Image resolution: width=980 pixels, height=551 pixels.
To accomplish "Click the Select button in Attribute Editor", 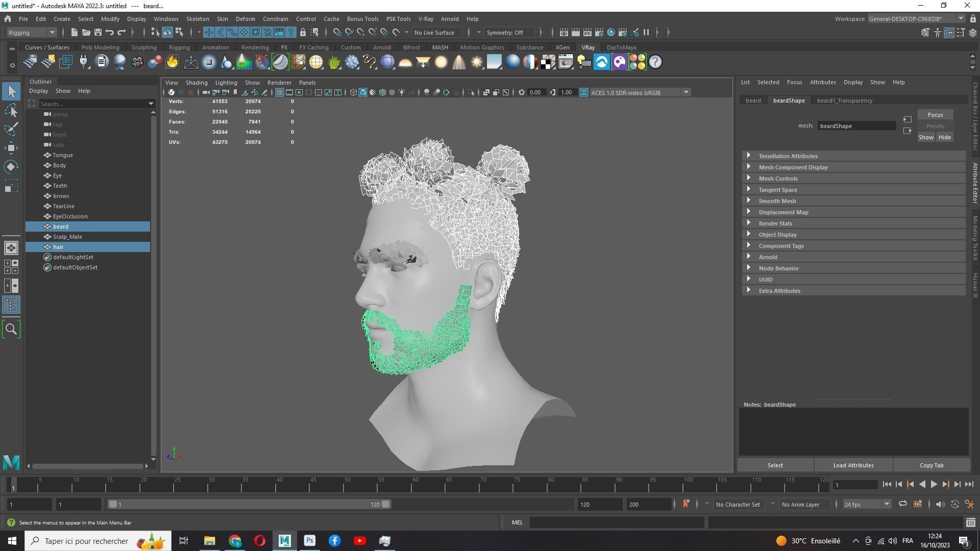I will [x=775, y=465].
